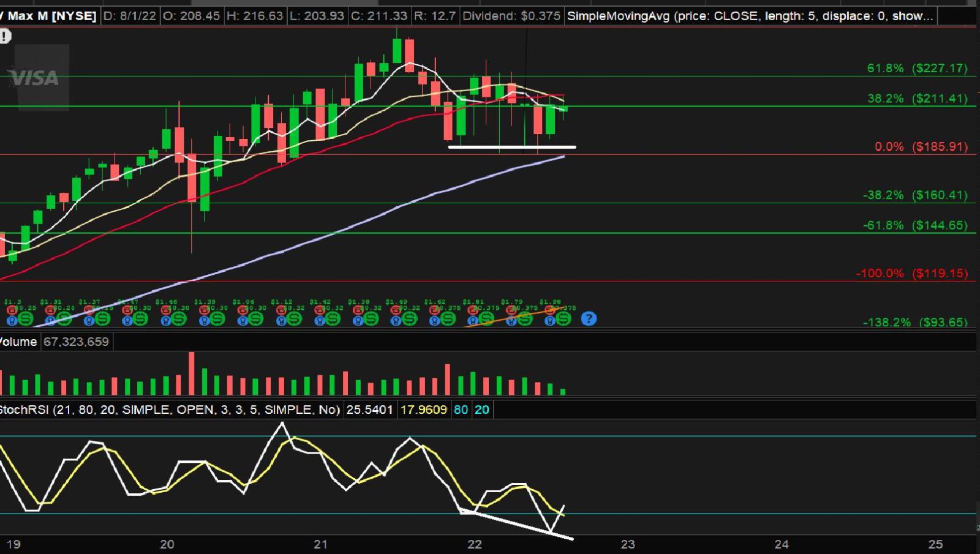
Task: Click the open price 'O: 208.45'
Action: [191, 16]
